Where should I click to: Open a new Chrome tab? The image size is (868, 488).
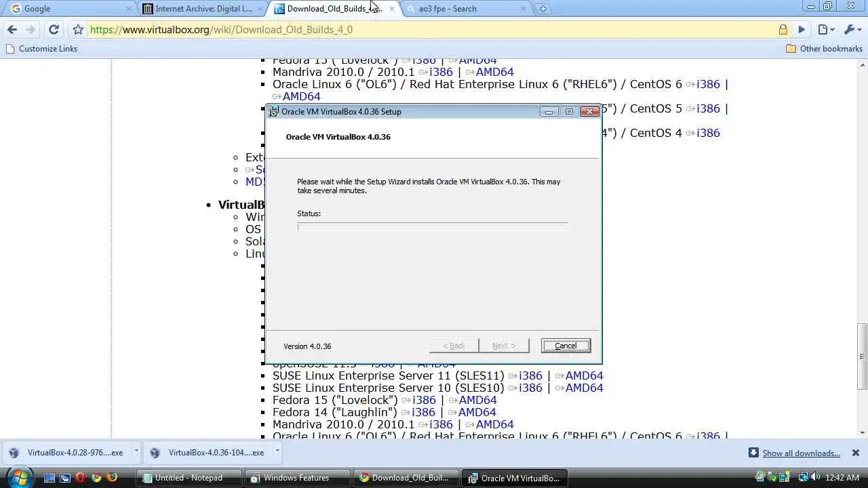(x=542, y=9)
